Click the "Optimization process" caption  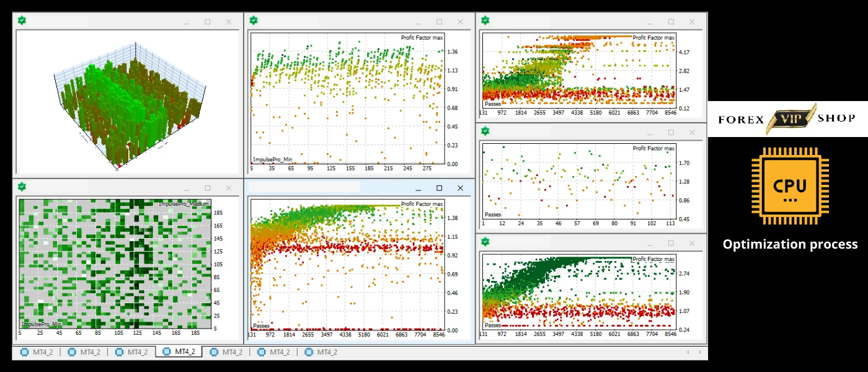[790, 244]
